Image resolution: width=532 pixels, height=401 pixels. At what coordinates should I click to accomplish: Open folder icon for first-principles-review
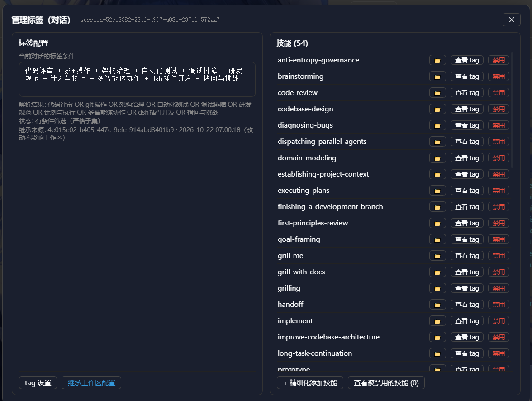click(x=437, y=224)
